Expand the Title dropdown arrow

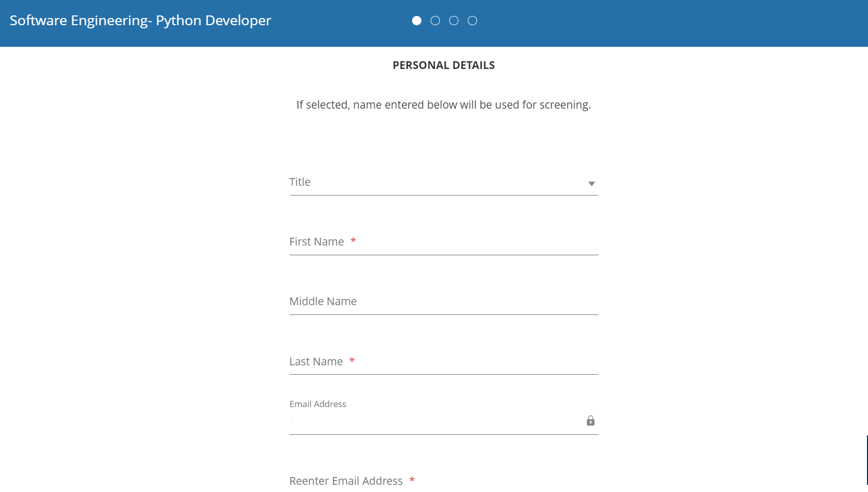click(x=591, y=184)
